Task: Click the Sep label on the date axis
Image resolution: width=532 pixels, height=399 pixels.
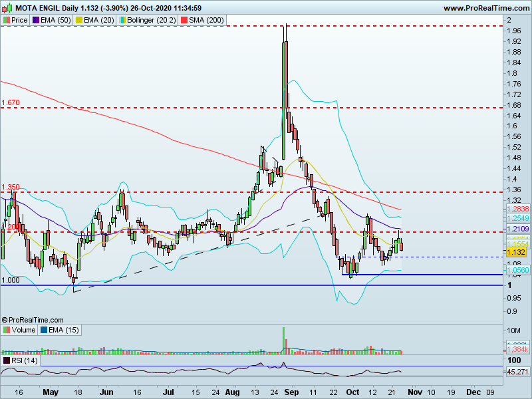Action: tap(291, 392)
